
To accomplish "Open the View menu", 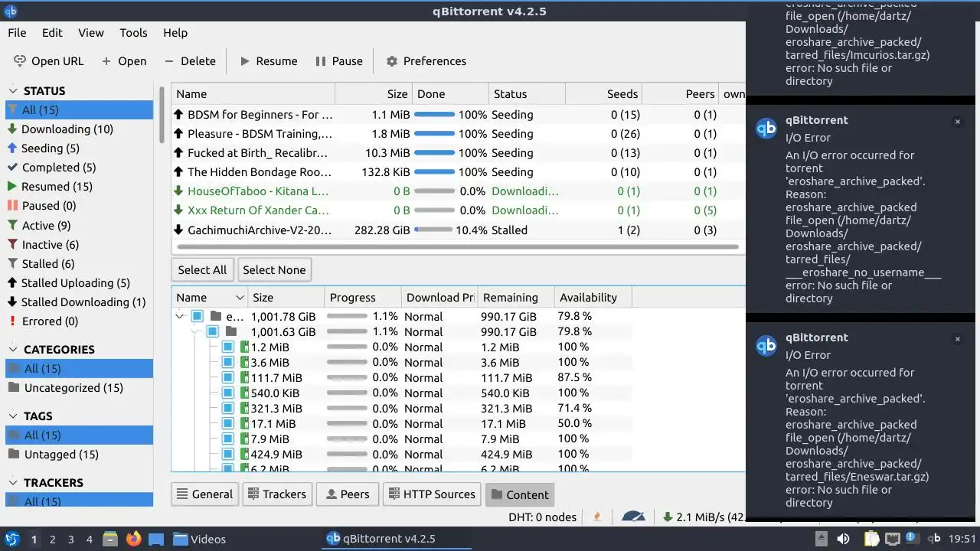I will pyautogui.click(x=91, y=33).
